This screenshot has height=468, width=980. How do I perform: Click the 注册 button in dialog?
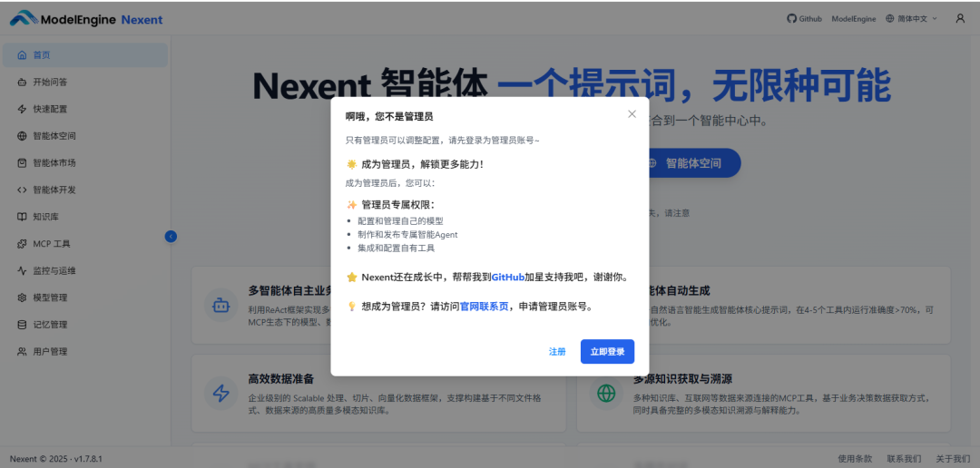pyautogui.click(x=557, y=351)
